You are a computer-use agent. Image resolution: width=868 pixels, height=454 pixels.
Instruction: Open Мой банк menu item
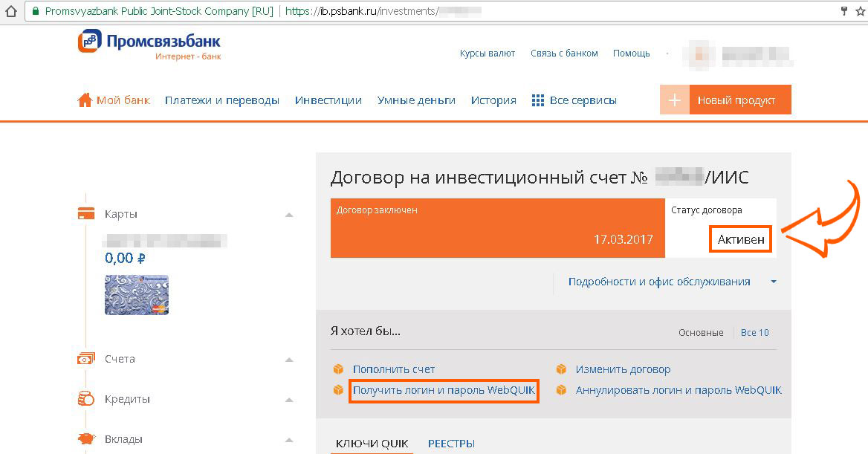coord(123,100)
